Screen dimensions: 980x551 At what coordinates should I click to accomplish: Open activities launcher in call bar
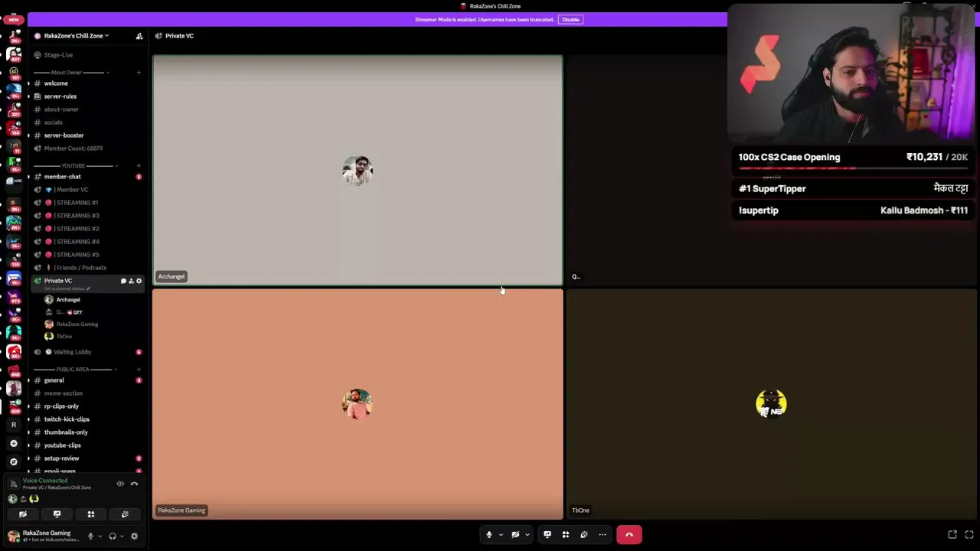566,535
